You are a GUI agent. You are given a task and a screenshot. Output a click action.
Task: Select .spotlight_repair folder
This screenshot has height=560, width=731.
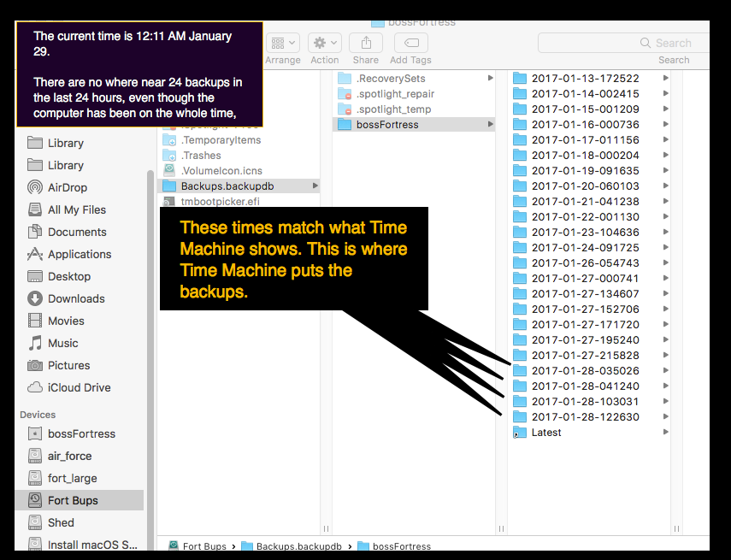click(x=414, y=94)
